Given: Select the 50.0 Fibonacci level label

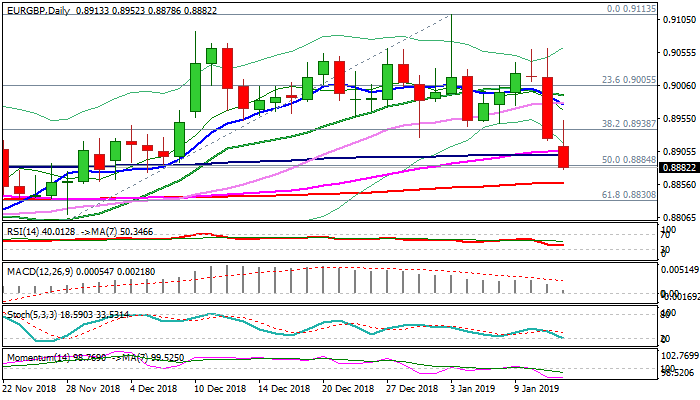Looking at the screenshot, I should pyautogui.click(x=628, y=159).
